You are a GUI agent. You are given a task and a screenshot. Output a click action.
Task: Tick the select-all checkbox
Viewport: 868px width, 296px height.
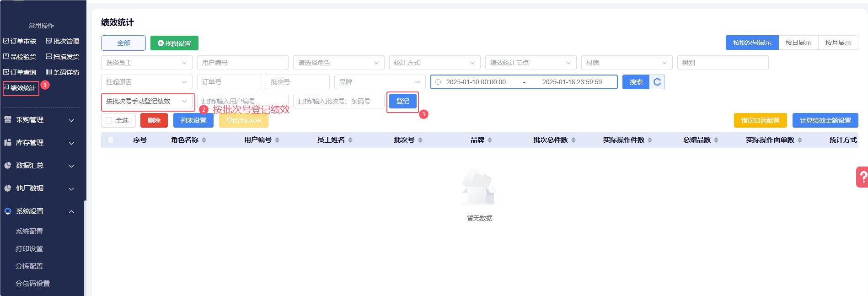(109, 120)
